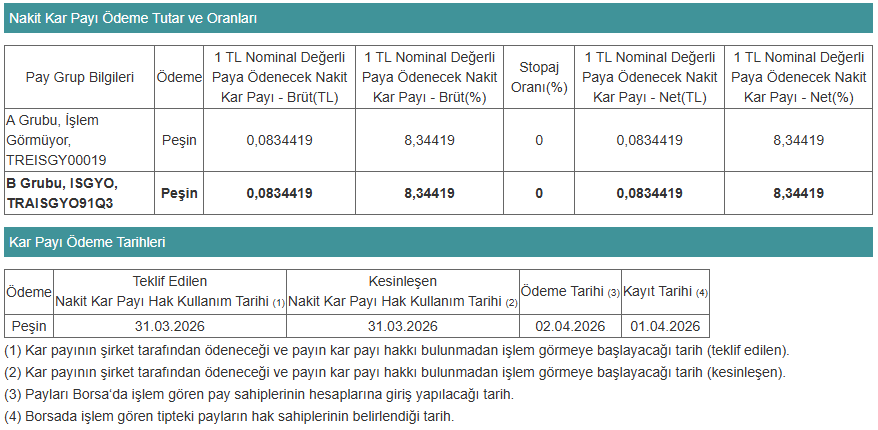Click the 'Nakit Kar Payı Ödeme Tutar ve Oranları' section header
The width and height of the screenshot is (878, 430).
(438, 18)
